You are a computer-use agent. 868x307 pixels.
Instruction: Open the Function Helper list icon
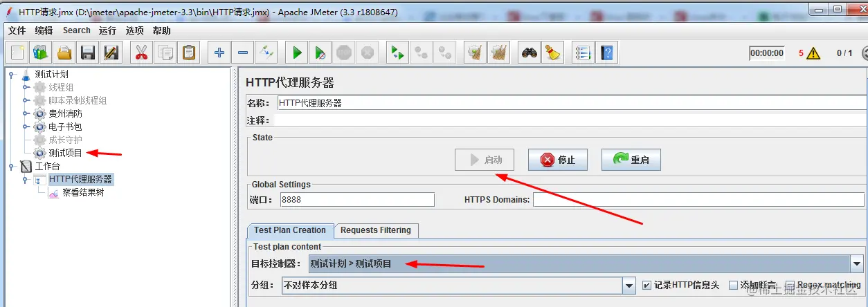584,53
